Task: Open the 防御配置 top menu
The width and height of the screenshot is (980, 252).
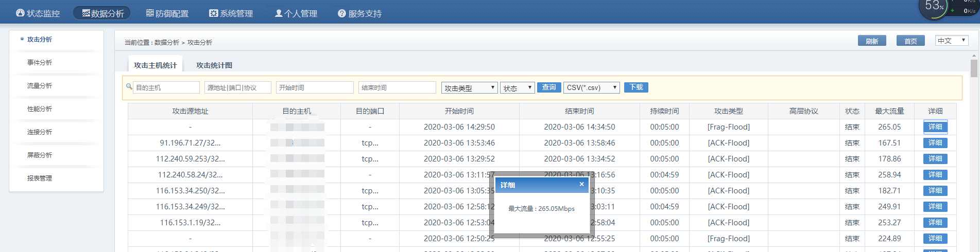Action: click(x=167, y=13)
